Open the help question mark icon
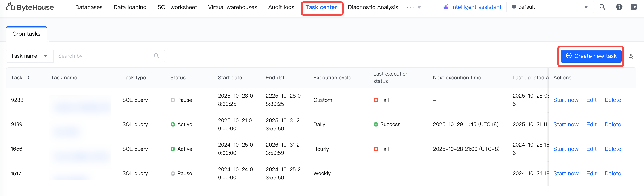Screen dimensions: 644x196 619,7
